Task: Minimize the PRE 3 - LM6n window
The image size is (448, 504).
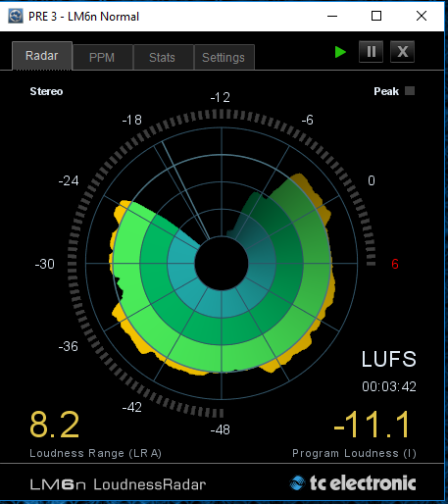Action: coord(332,16)
